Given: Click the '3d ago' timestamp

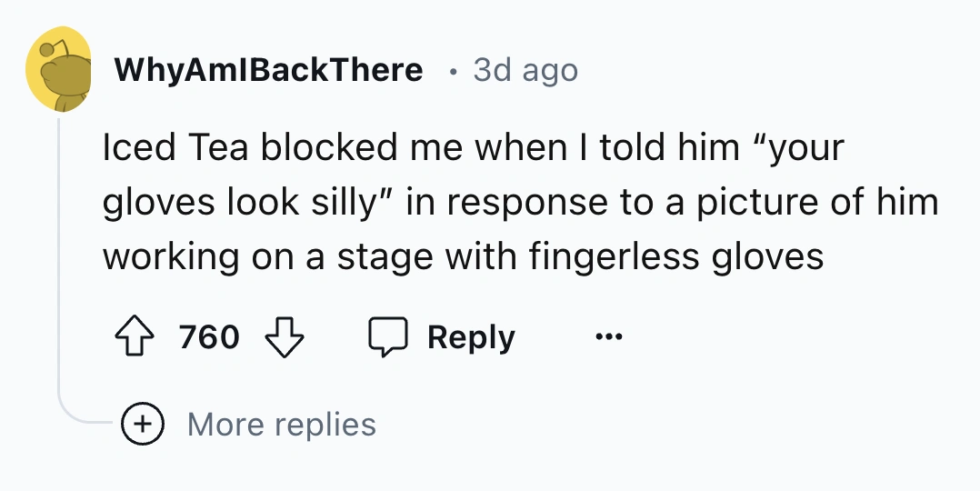Looking at the screenshot, I should (x=525, y=70).
